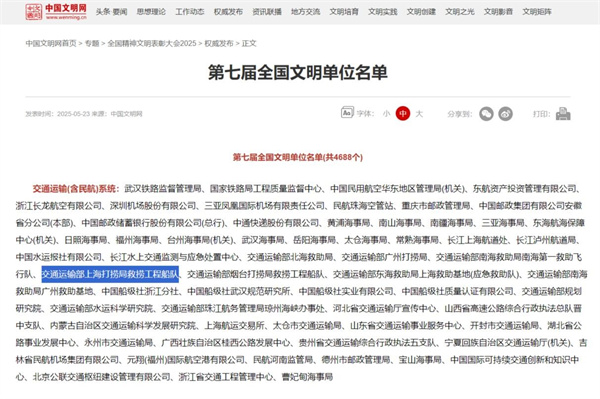Follow the 中国文明网首页 breadcrumb link
The width and height of the screenshot is (600, 399).
(51, 43)
